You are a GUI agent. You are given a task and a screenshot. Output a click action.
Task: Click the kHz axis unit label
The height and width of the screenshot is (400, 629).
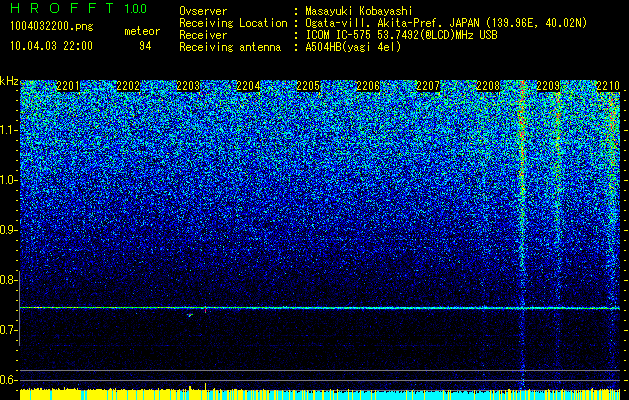coord(9,81)
